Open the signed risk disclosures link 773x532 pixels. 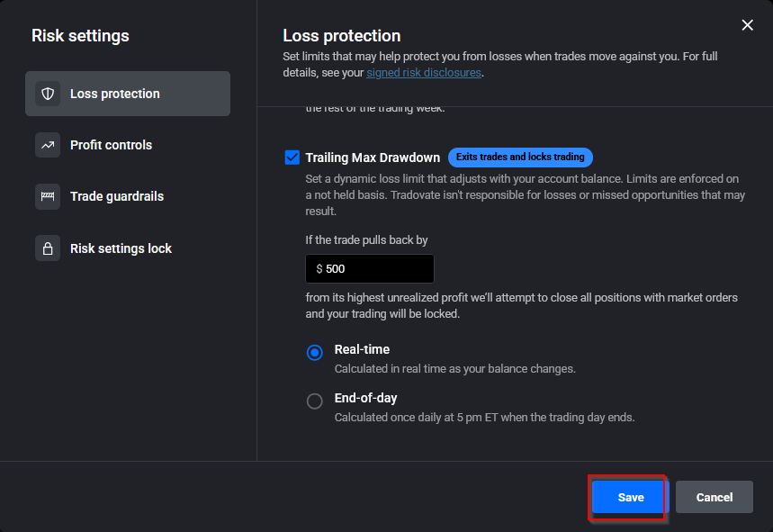point(424,73)
